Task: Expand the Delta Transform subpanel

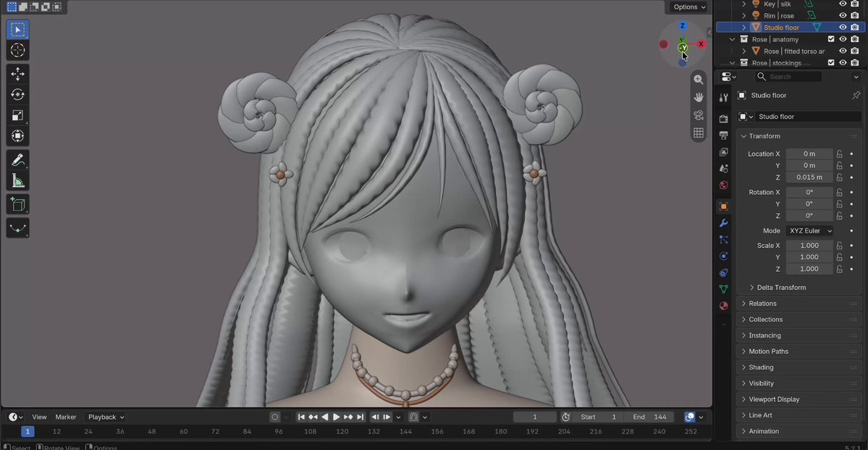Action: 780,288
